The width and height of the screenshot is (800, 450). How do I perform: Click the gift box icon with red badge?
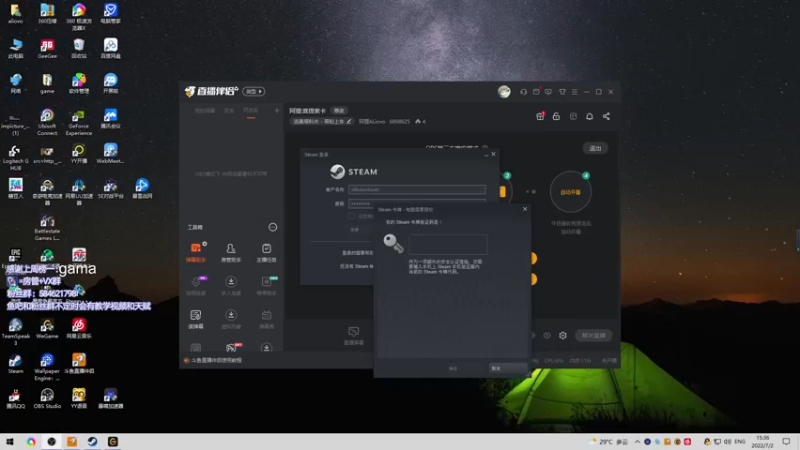(x=540, y=116)
